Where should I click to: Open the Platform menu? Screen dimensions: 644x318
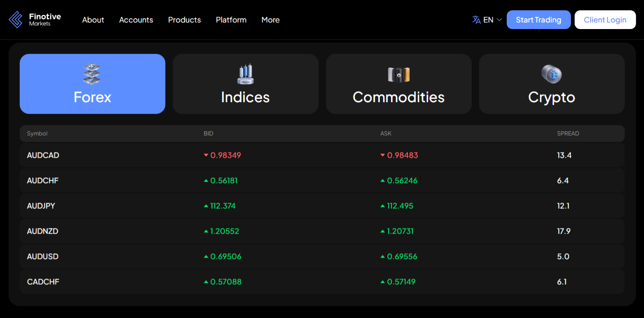click(x=231, y=20)
